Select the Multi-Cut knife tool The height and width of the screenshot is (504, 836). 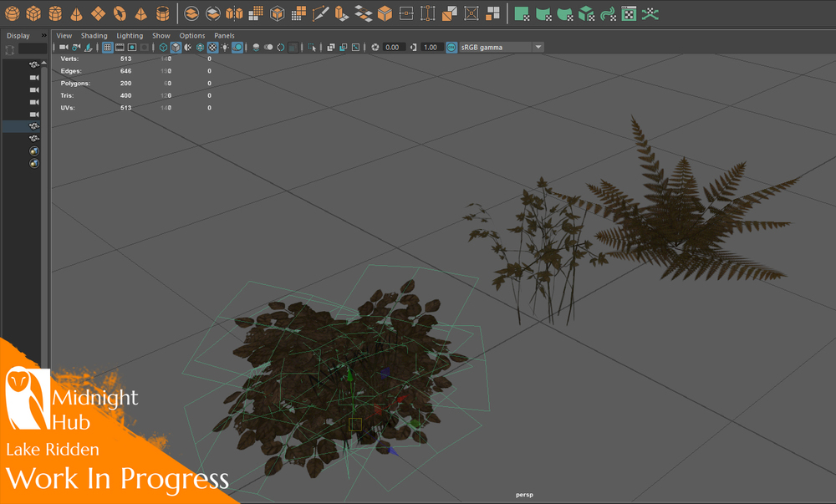tap(320, 13)
